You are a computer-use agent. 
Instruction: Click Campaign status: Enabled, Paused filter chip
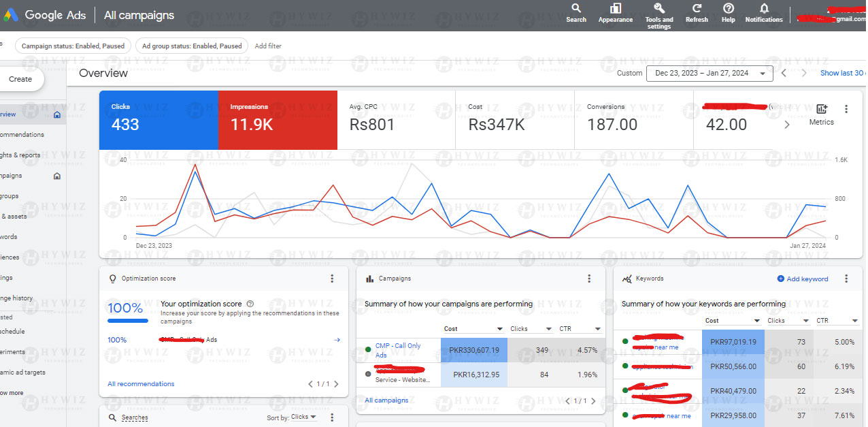pos(73,46)
